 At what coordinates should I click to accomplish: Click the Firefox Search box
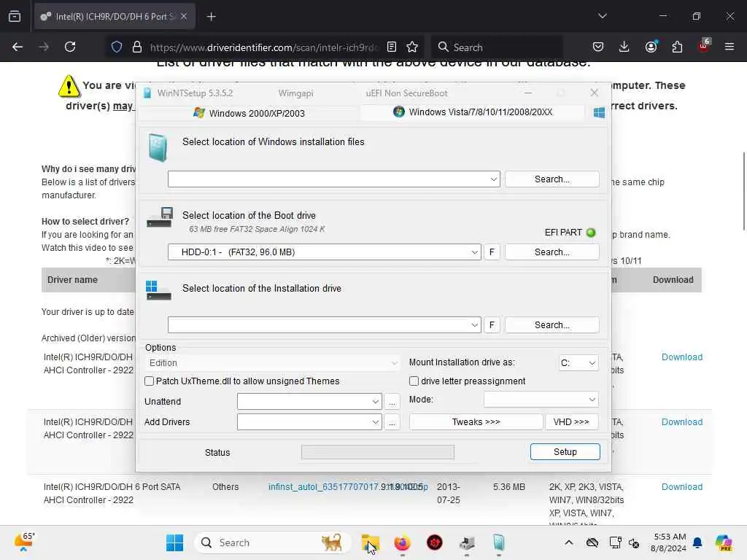498,47
